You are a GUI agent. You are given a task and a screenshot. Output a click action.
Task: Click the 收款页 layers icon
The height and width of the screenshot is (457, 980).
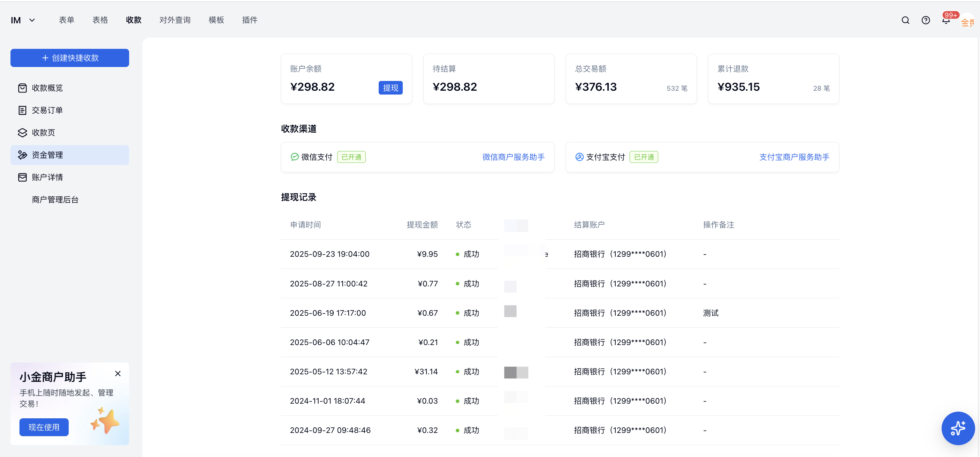pos(22,133)
